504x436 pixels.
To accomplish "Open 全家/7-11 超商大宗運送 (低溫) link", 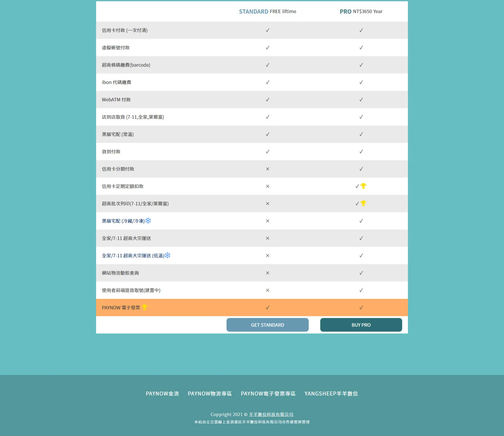I will tap(133, 256).
